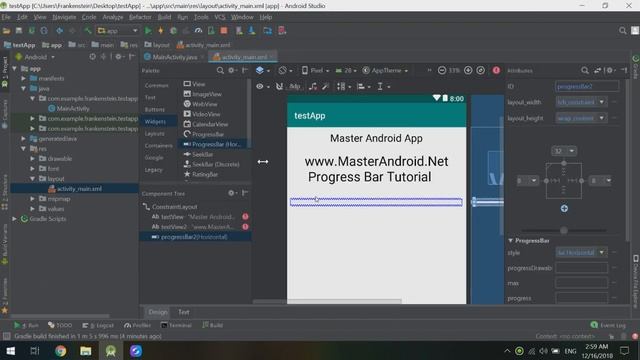The width and height of the screenshot is (640, 360).
Task: Expand the manifests folder
Action: pos(24,78)
